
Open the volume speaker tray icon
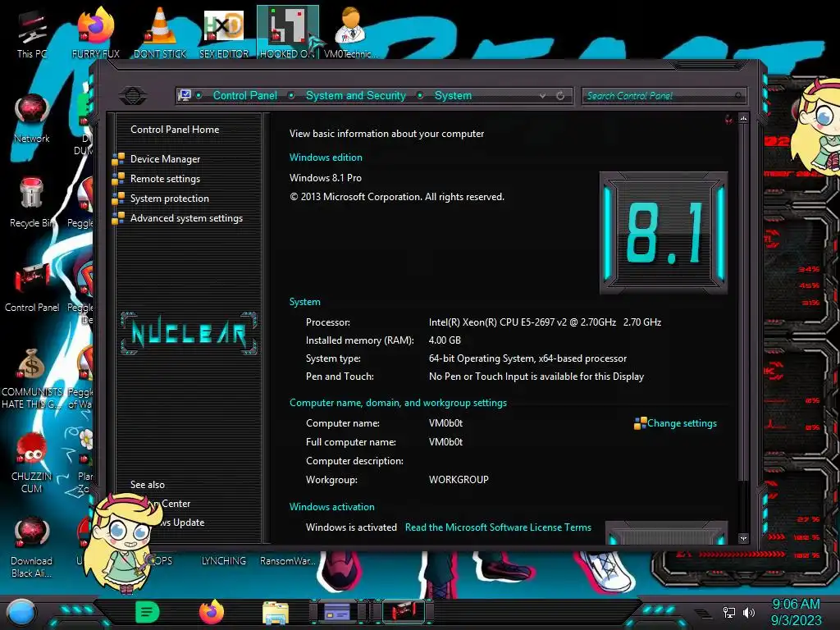point(749,612)
